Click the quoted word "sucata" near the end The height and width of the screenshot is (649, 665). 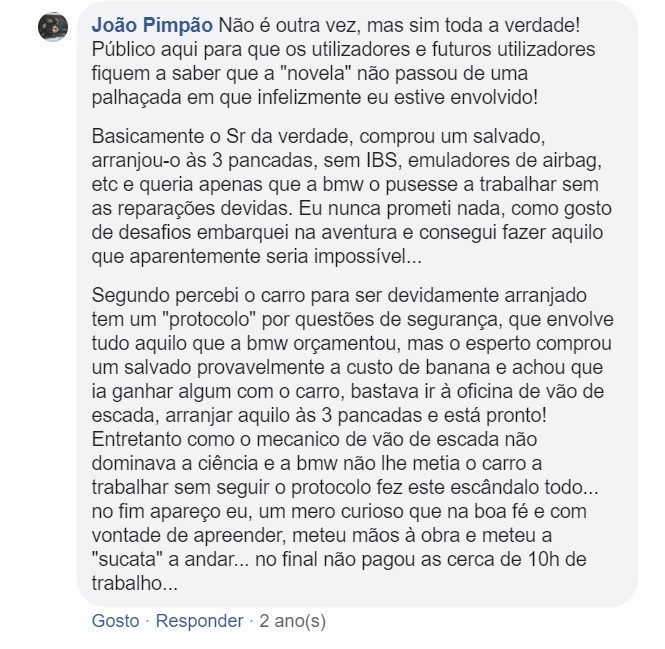point(127,559)
